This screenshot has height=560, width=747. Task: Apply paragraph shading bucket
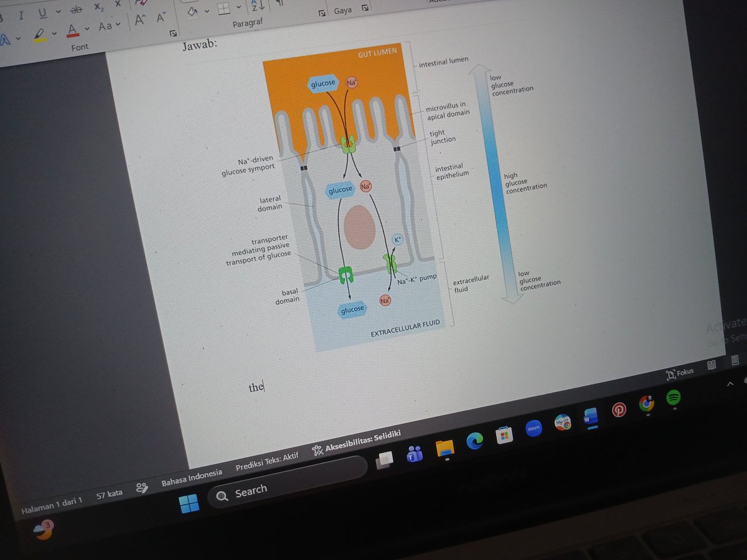192,11
